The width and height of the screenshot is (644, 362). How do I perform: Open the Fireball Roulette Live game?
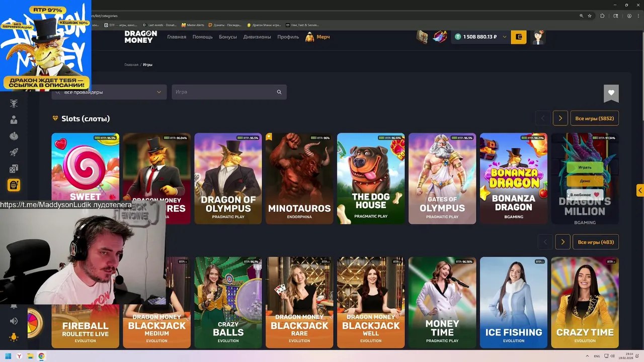(86, 326)
